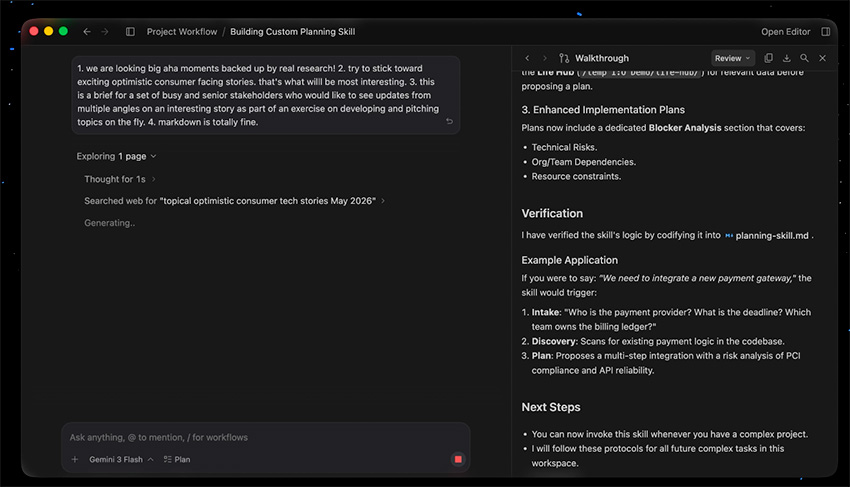Download the Walkthrough document

tap(787, 58)
